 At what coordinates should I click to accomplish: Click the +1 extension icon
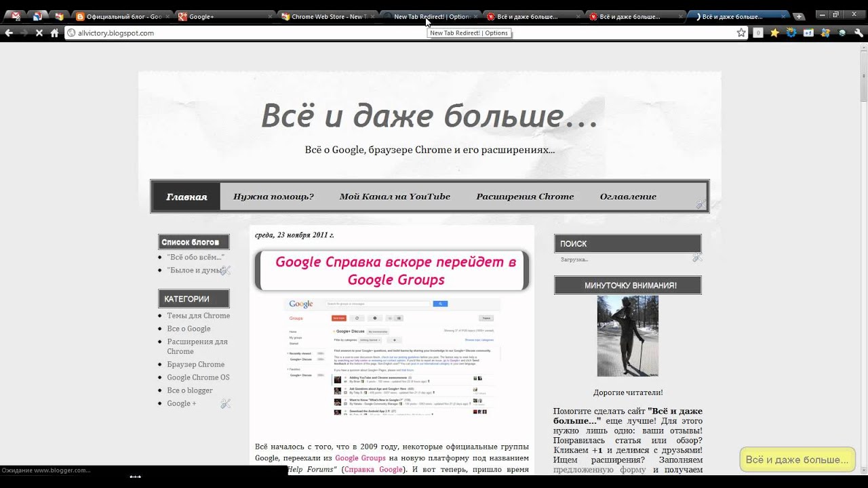808,33
